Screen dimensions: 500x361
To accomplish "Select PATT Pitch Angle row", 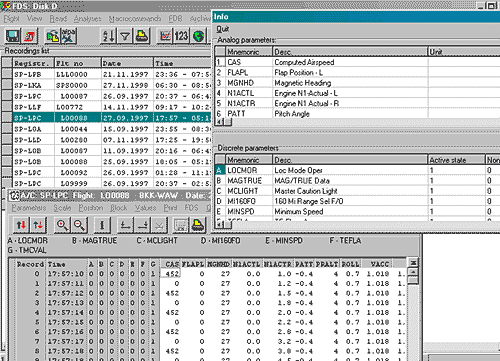I will point(357,114).
